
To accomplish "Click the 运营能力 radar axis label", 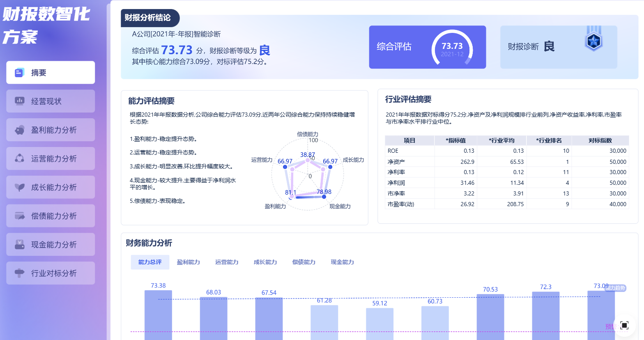I will 262,160.
